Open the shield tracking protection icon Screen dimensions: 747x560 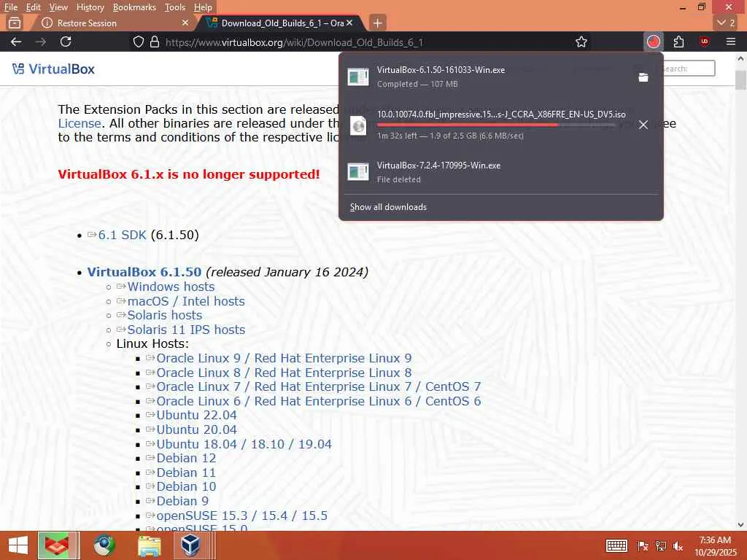coord(138,42)
